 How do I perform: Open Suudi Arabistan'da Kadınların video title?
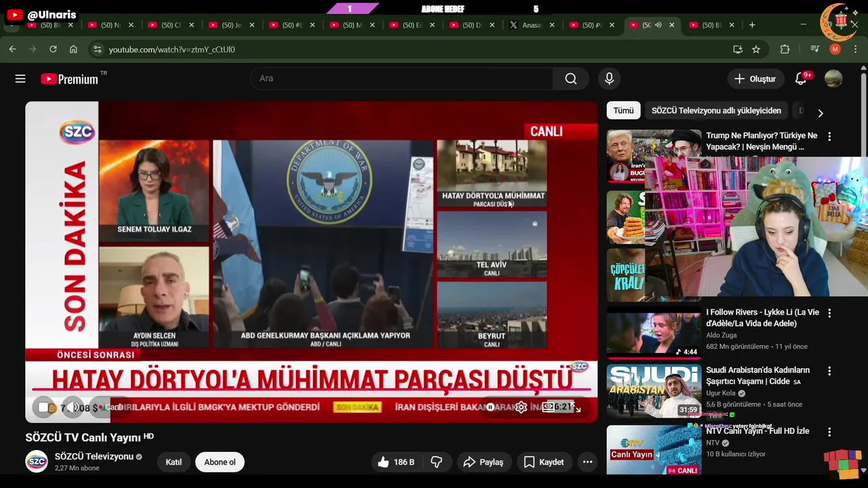757,376
